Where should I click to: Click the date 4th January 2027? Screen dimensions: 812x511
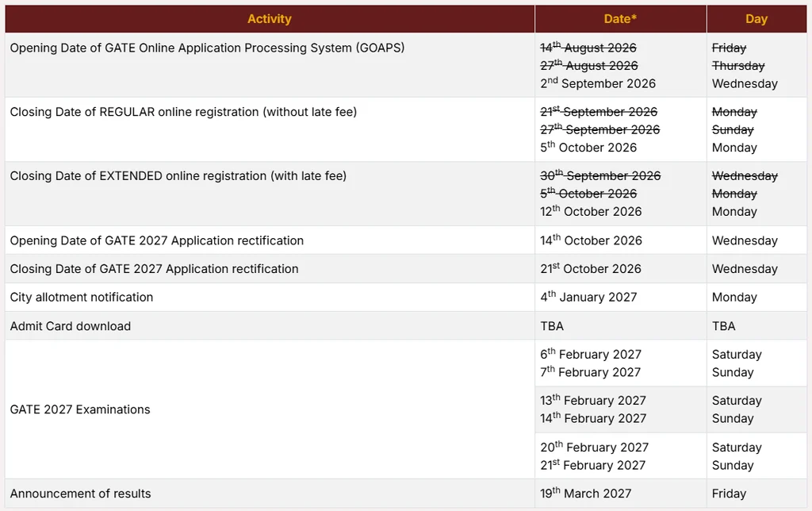click(588, 297)
